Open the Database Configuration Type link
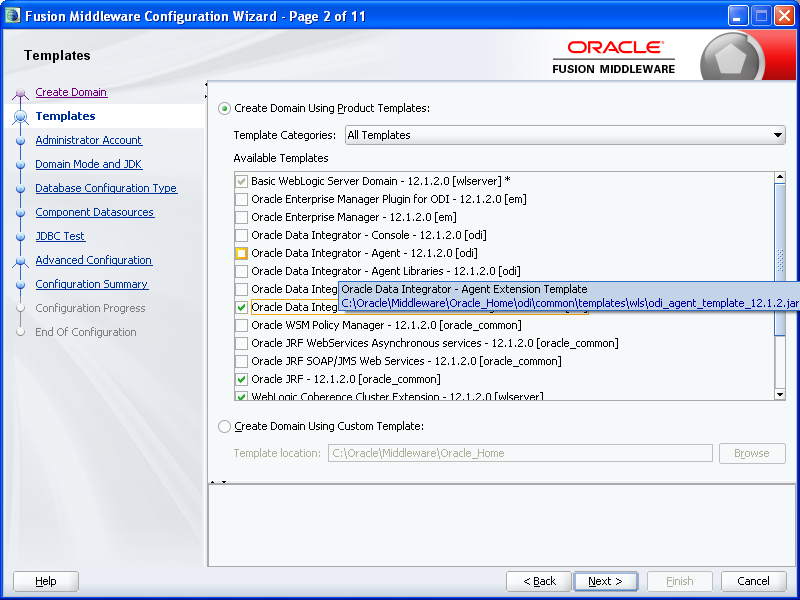Viewport: 800px width, 600px height. coord(106,188)
